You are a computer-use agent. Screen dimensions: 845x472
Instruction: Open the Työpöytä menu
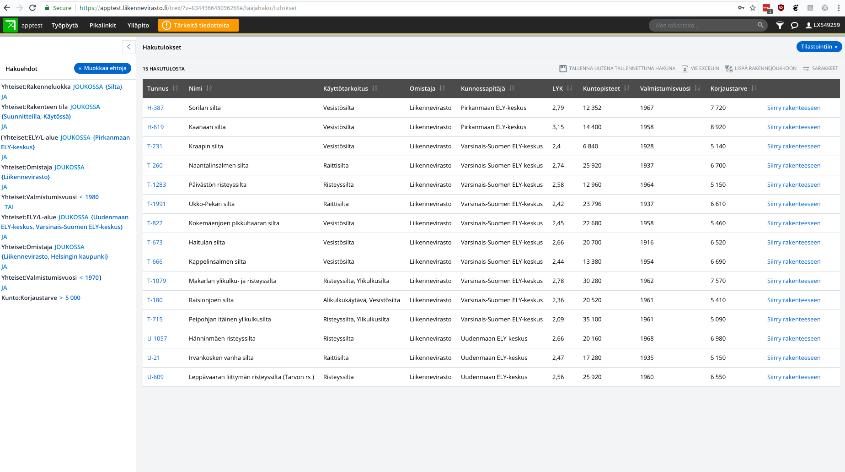(65, 25)
